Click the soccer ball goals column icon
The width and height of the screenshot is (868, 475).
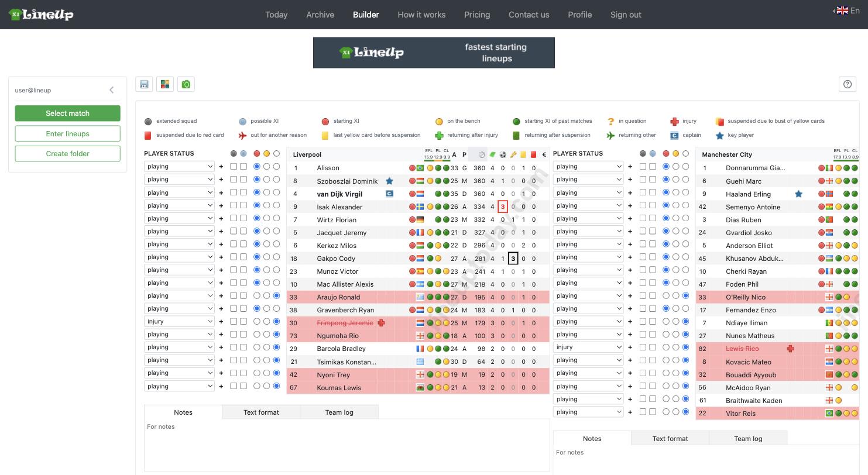pyautogui.click(x=503, y=155)
